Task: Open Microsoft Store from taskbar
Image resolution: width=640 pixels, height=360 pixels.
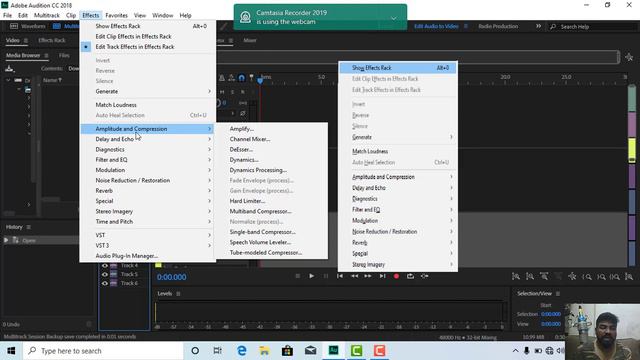Action: (287, 351)
